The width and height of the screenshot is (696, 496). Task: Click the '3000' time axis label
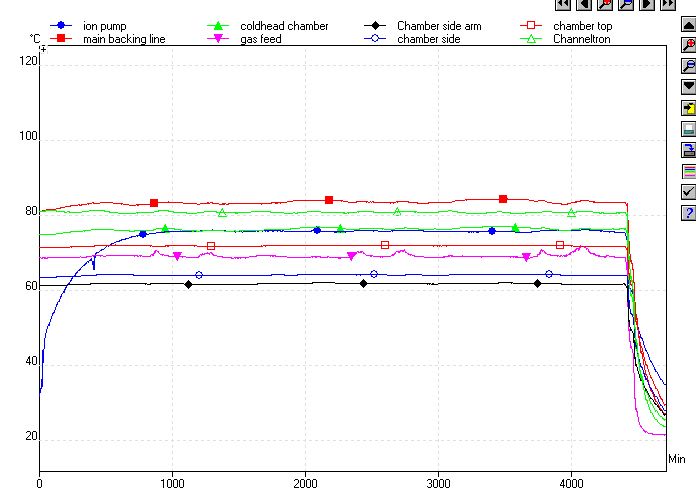[x=439, y=483]
